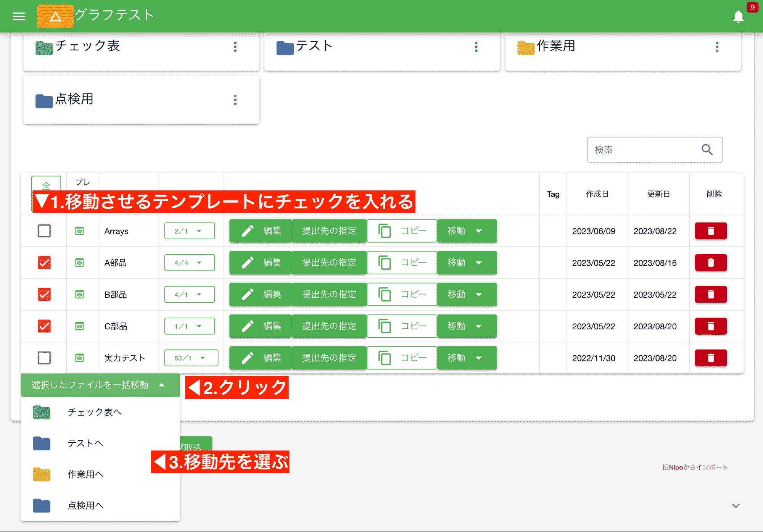Open the B部品 4/1 version dropdown
The image size is (763, 532).
point(190,294)
